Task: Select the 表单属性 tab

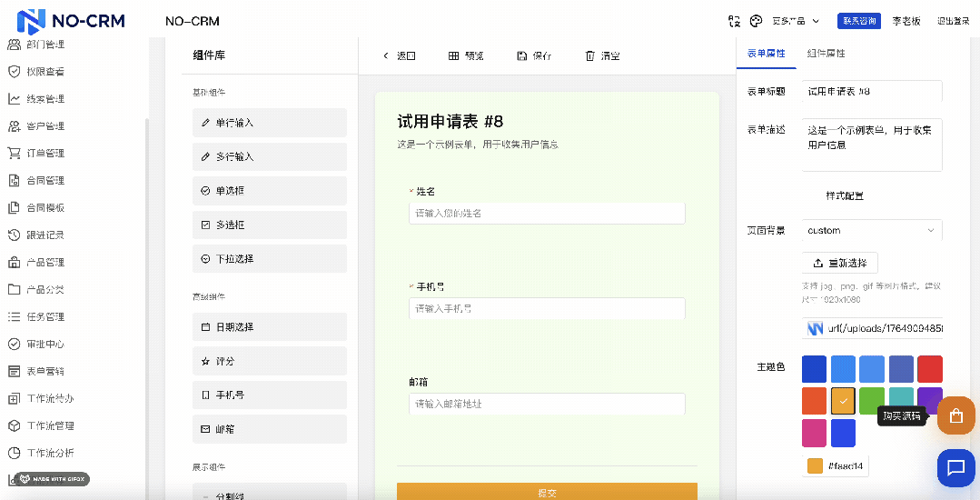Action: pyautogui.click(x=766, y=54)
